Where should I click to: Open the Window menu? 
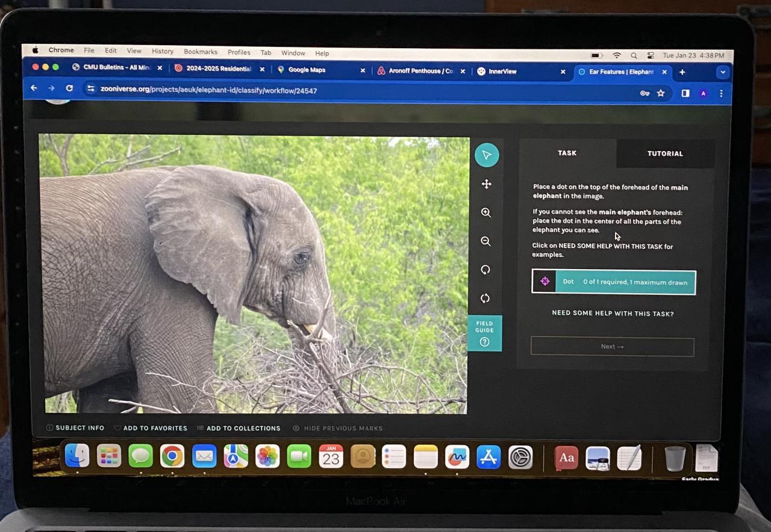tap(293, 53)
